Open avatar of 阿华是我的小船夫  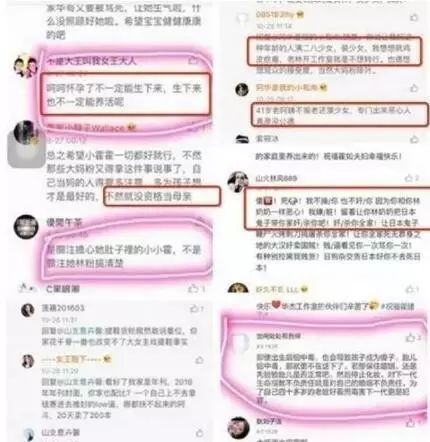click(x=242, y=89)
